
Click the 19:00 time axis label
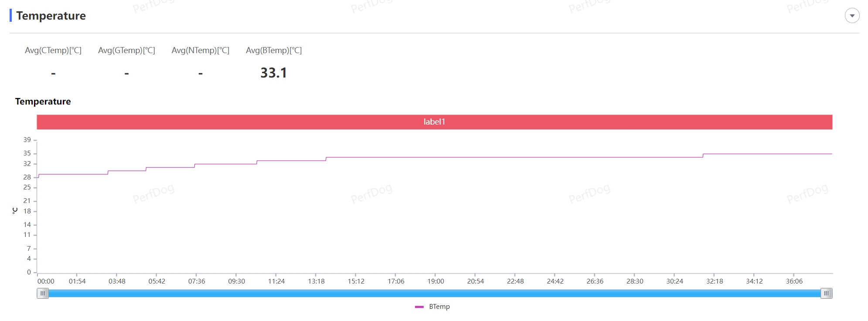436,281
